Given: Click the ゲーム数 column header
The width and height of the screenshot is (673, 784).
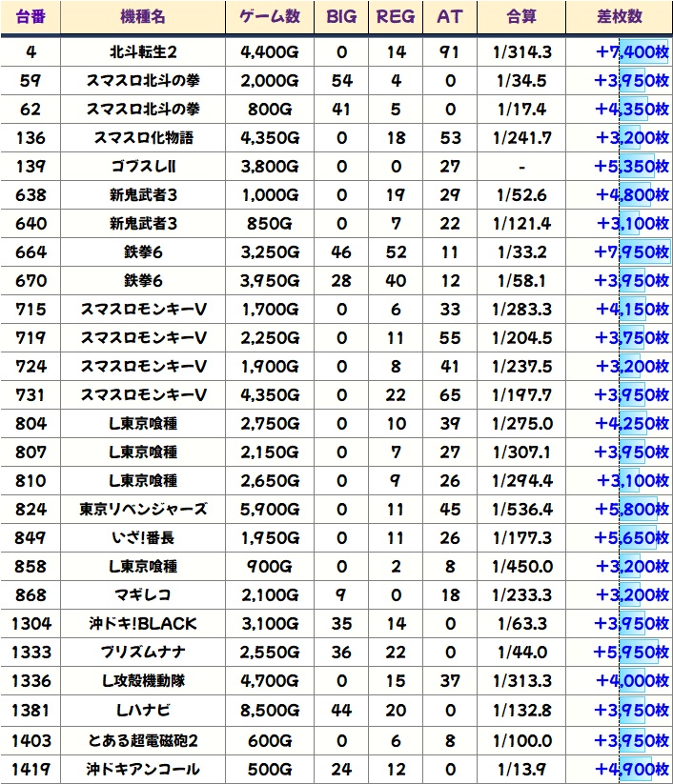Looking at the screenshot, I should [270, 17].
